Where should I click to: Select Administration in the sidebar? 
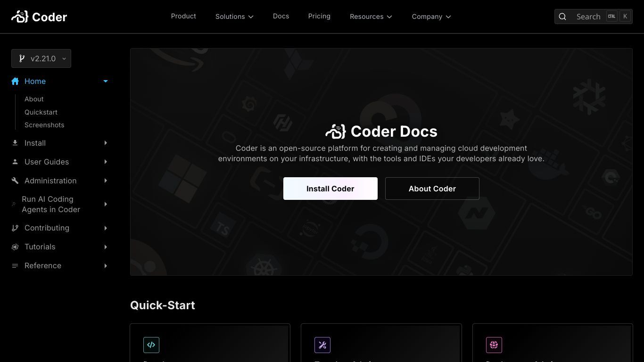coord(50,181)
